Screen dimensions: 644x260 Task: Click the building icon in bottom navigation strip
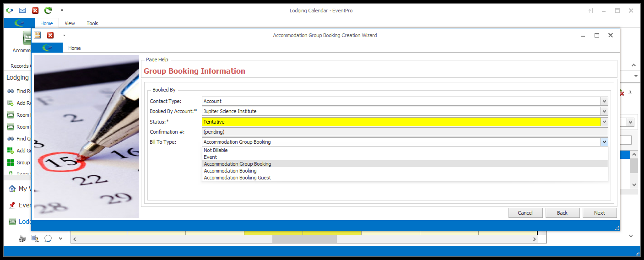pyautogui.click(x=22, y=238)
